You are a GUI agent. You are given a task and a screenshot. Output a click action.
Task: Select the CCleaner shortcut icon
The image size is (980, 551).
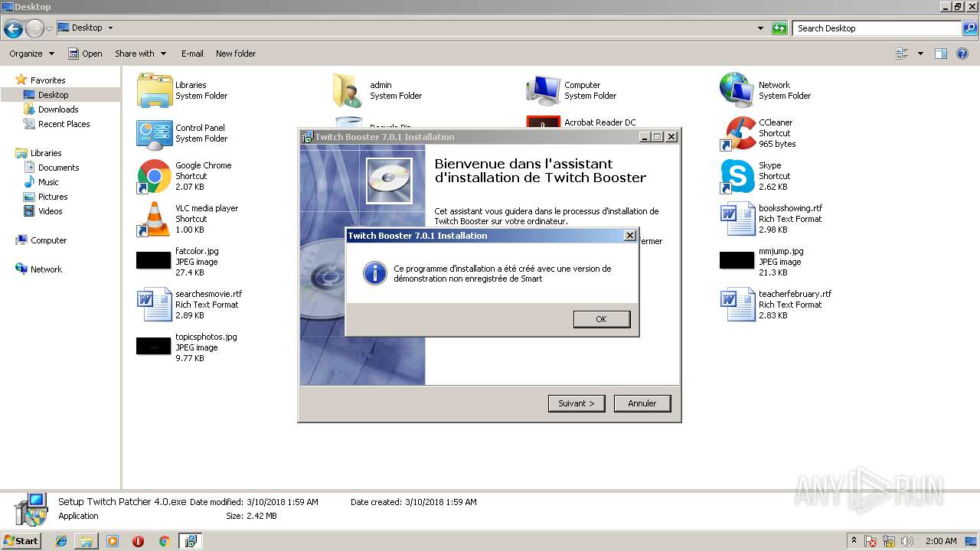[x=738, y=133]
